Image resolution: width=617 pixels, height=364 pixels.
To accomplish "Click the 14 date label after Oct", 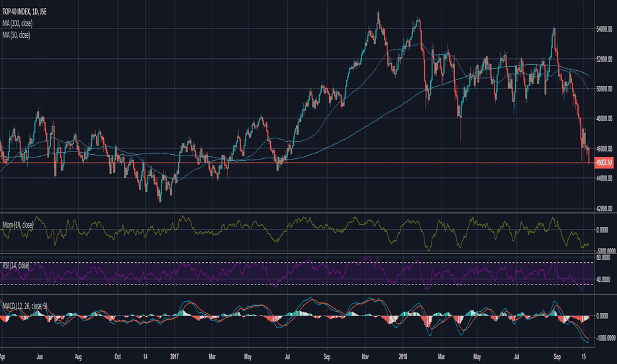I will (145, 357).
